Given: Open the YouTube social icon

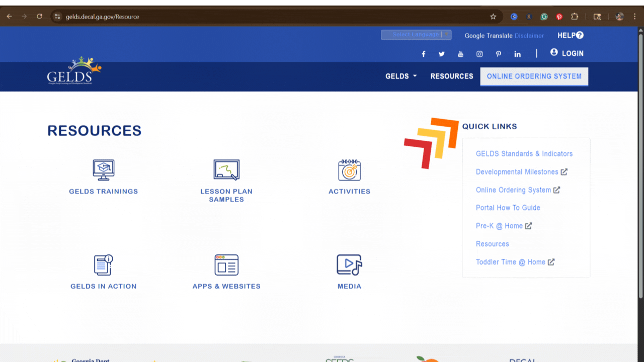Looking at the screenshot, I should [x=460, y=54].
